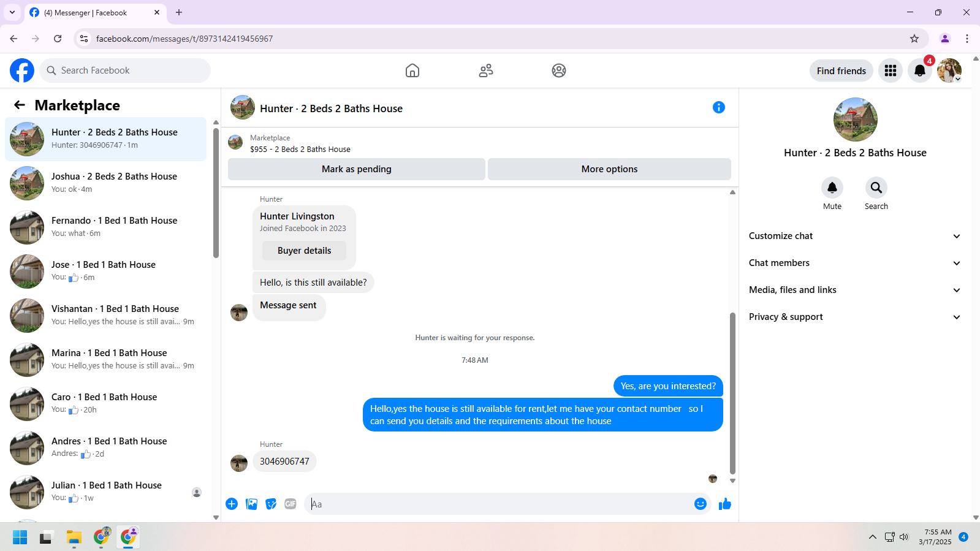Open Julian · 1 Bed 1 Bath House chat
Viewport: 980px width, 551px height.
click(x=105, y=492)
